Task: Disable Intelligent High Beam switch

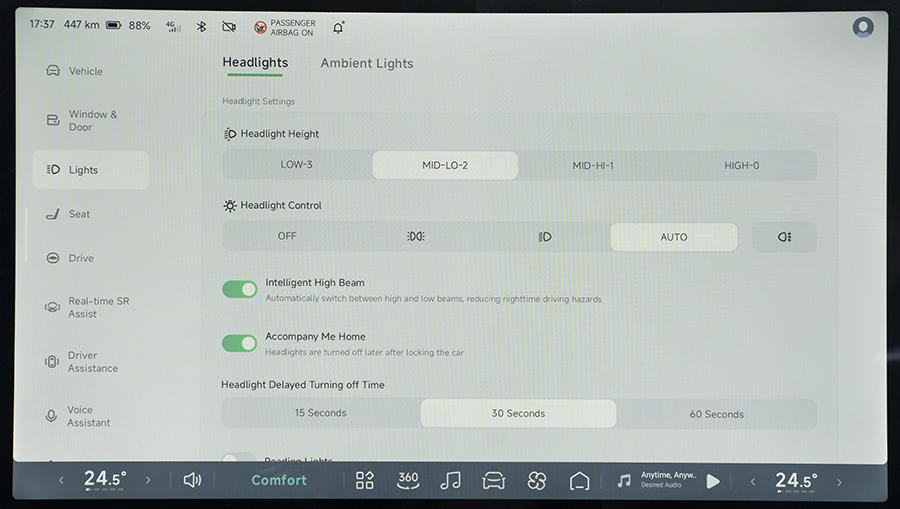Action: [x=240, y=289]
